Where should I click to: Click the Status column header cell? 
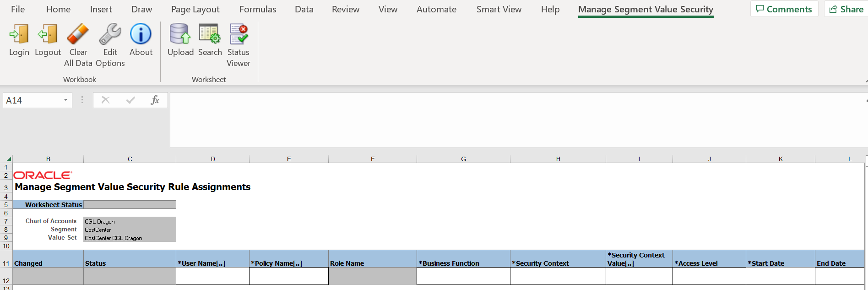(x=130, y=259)
